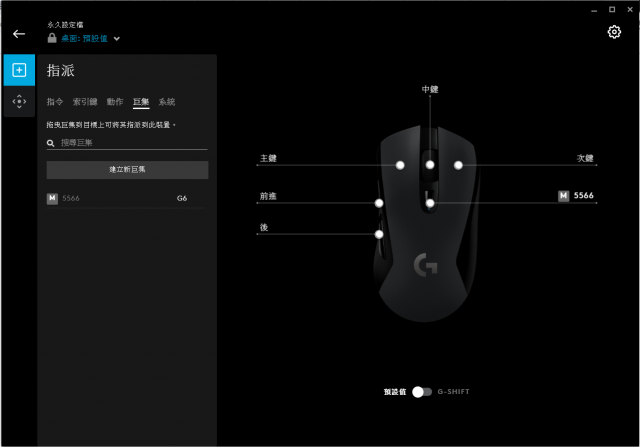Screen dimensions: 640x447
Task: Select the 主鍵 button point on mouse
Action: pos(400,165)
